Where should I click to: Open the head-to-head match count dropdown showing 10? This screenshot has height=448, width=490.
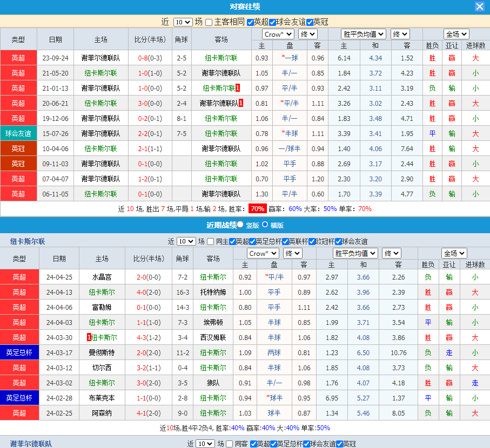pos(183,22)
